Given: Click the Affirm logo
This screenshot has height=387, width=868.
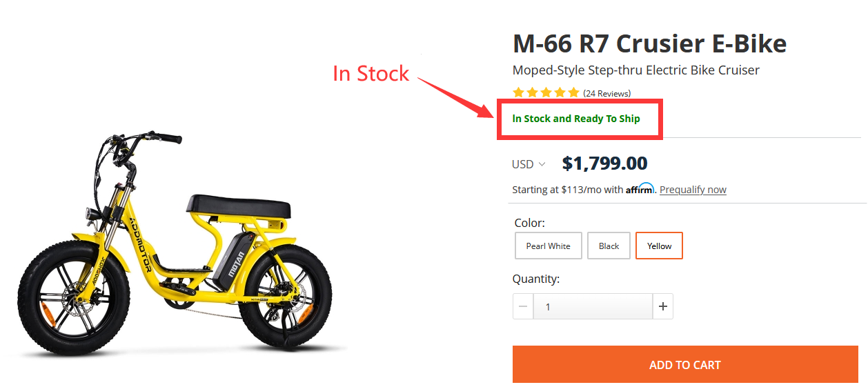Looking at the screenshot, I should (x=640, y=190).
